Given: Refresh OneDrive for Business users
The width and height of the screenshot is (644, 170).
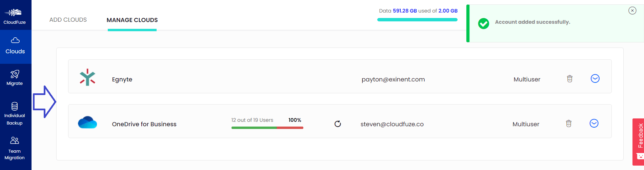Looking at the screenshot, I should coord(338,124).
